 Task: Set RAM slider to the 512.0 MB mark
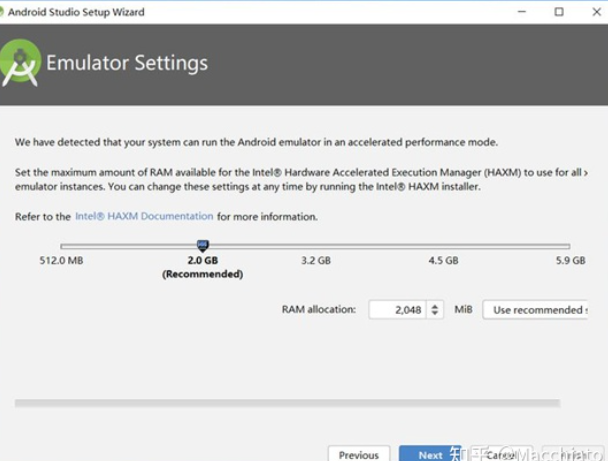coord(61,246)
